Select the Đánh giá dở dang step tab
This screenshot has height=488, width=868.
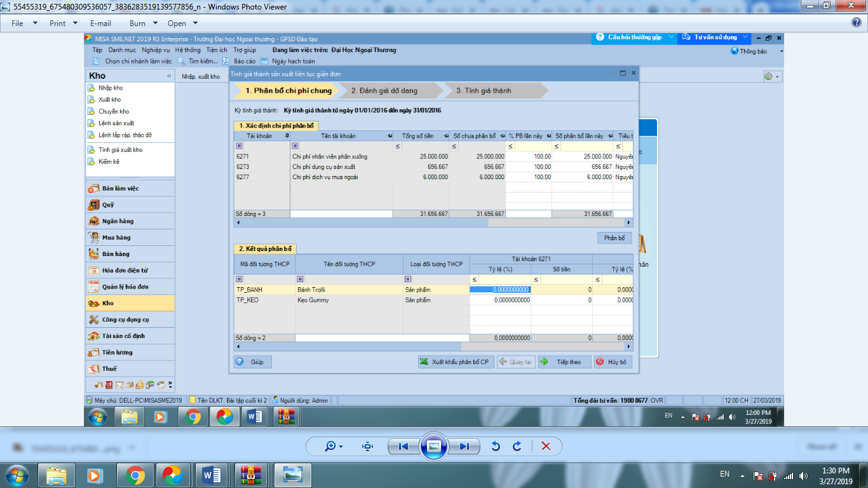pos(384,91)
